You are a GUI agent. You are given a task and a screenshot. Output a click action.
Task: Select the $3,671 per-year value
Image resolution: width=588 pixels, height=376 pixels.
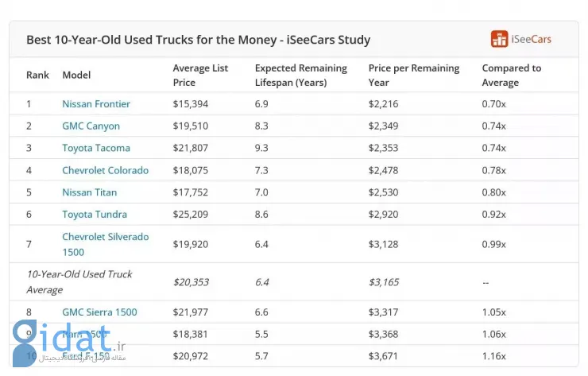coord(383,356)
